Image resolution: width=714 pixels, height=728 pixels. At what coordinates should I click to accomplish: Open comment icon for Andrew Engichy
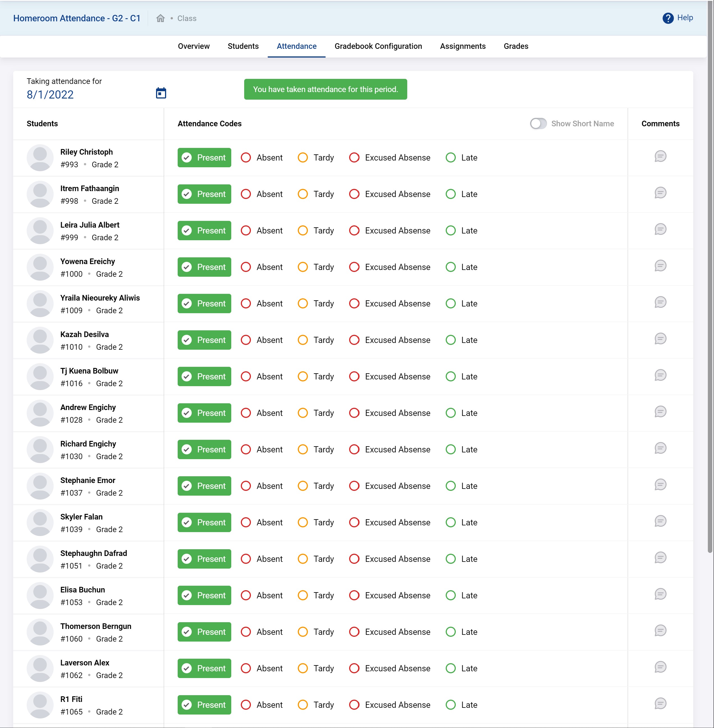660,412
